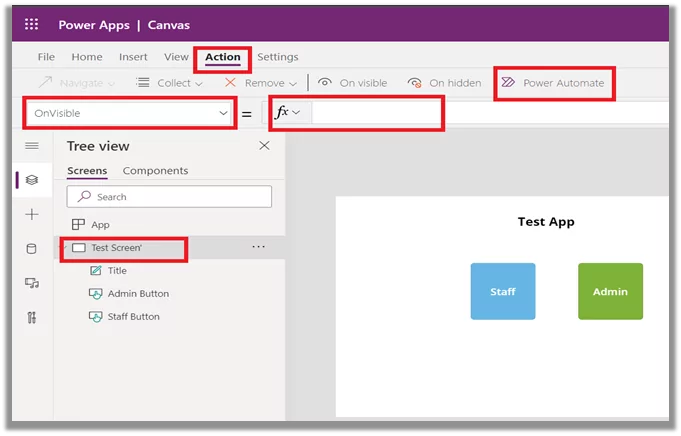Expand the Collect dropdown chevron
681x436 pixels.
[199, 84]
